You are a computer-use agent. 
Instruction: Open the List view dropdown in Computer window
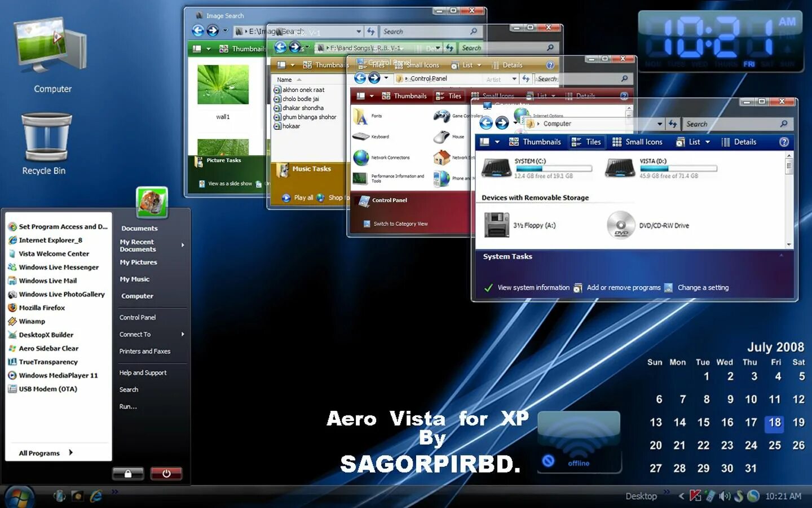coord(708,142)
